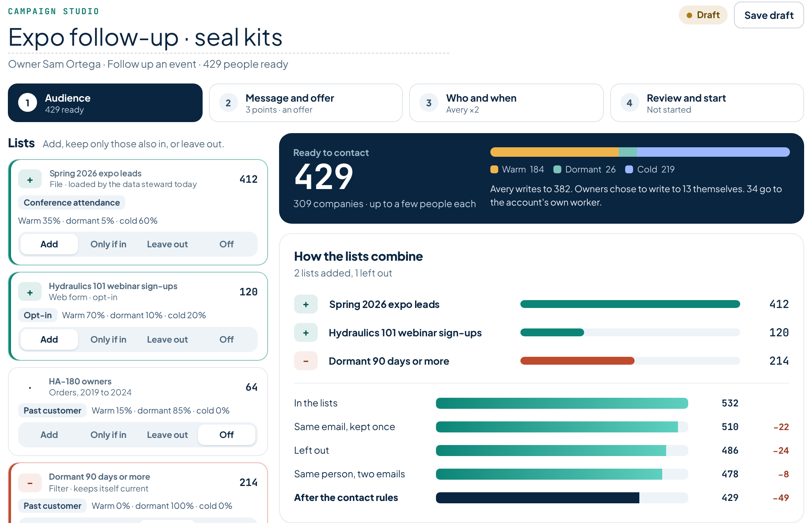Click the Dormant legend swatch

pos(557,169)
